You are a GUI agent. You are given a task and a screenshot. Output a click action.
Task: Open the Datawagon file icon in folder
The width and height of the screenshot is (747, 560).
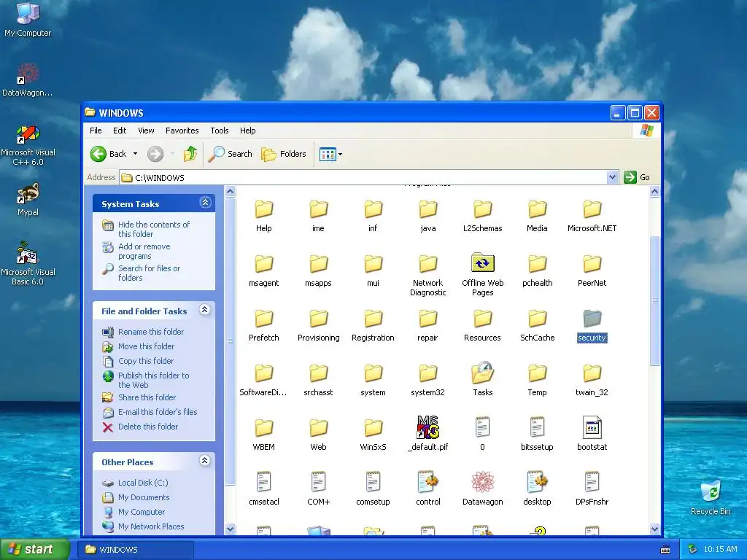pyautogui.click(x=482, y=482)
